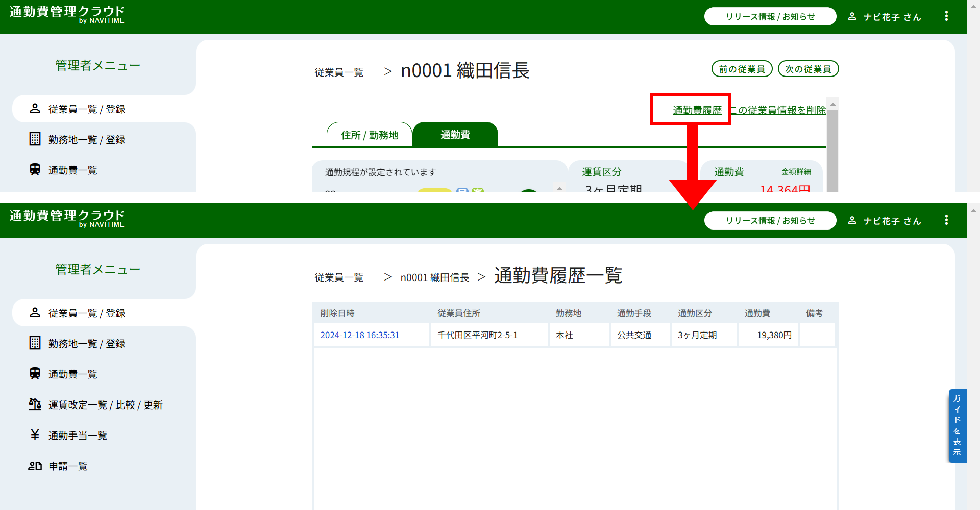The width and height of the screenshot is (980, 510).
Task: Open リリース情報 / お知らせ on 通勤費履歴一覧 page
Action: point(770,220)
